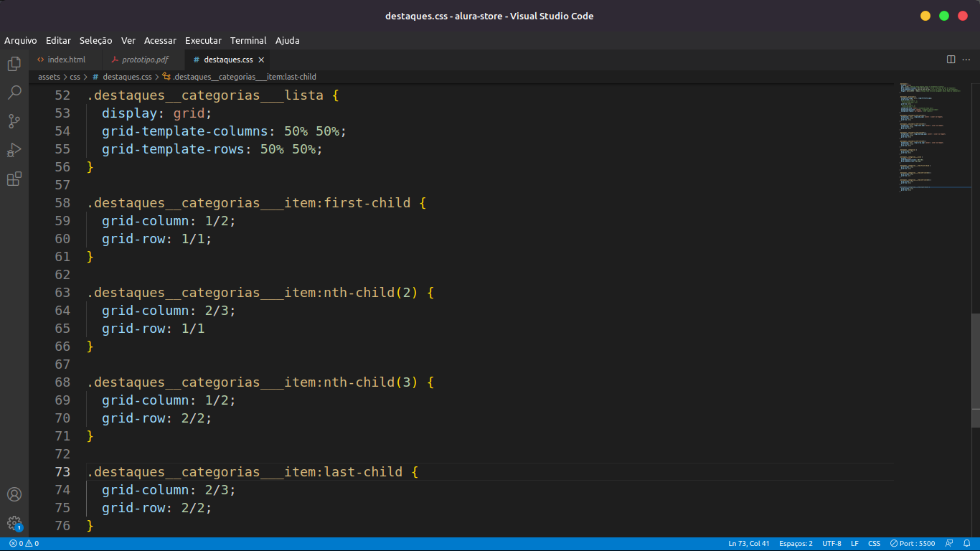Open the Manage gear icon

tap(14, 523)
